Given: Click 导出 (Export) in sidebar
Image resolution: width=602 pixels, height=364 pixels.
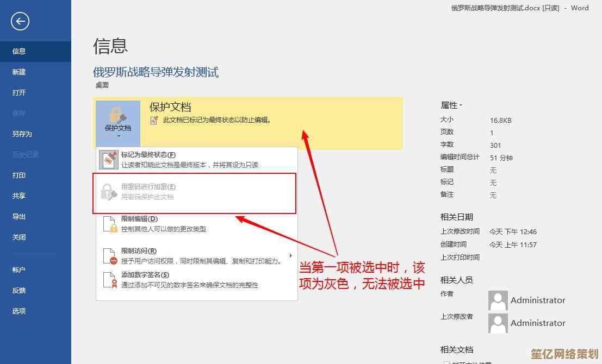Looking at the screenshot, I should [19, 217].
